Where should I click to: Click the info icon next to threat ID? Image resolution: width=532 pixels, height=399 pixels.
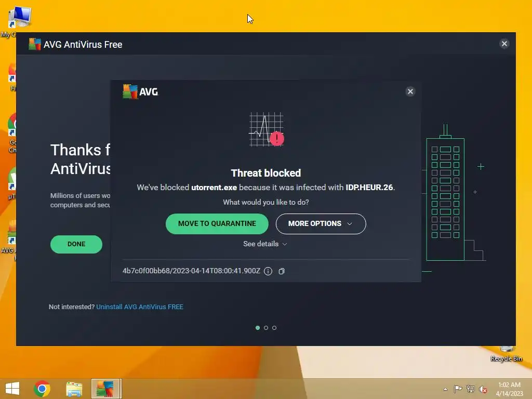268,271
